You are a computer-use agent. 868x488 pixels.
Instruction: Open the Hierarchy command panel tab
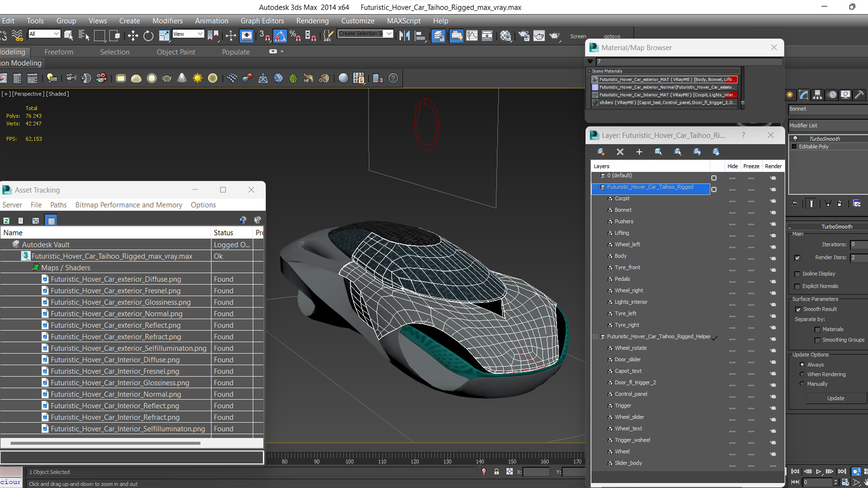tap(817, 95)
